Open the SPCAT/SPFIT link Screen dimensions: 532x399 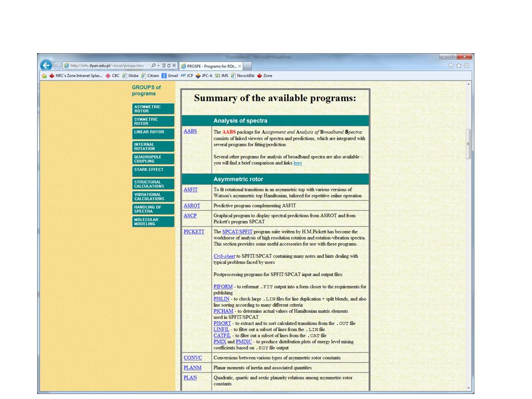pos(237,232)
